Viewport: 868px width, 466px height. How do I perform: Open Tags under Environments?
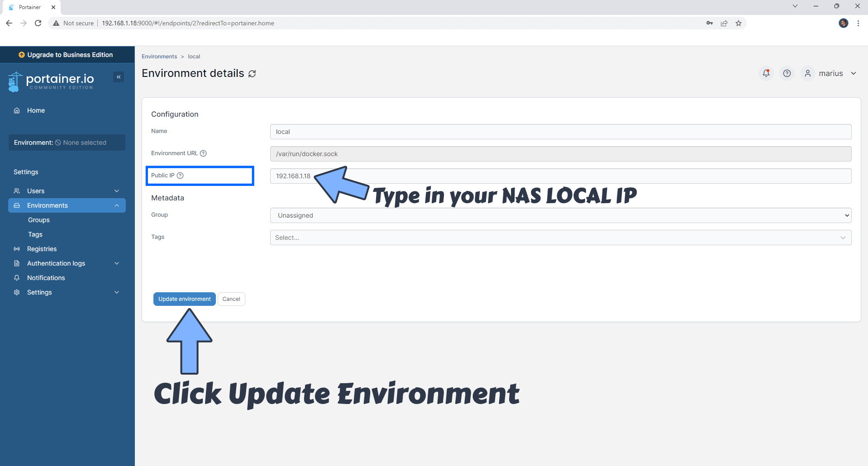(35, 234)
